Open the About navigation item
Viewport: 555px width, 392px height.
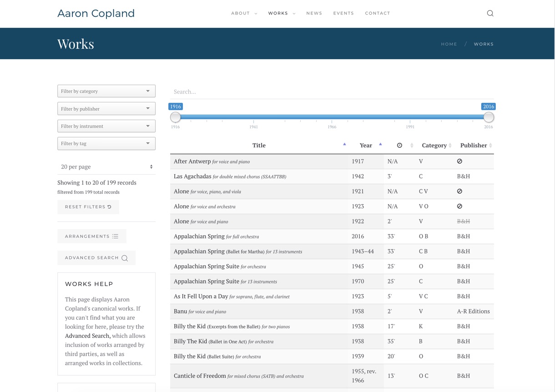tap(241, 13)
